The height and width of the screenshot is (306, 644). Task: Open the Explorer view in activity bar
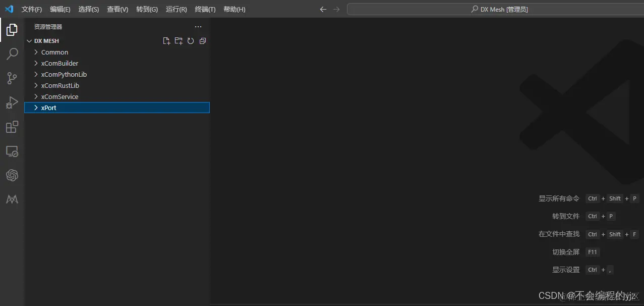(x=12, y=30)
